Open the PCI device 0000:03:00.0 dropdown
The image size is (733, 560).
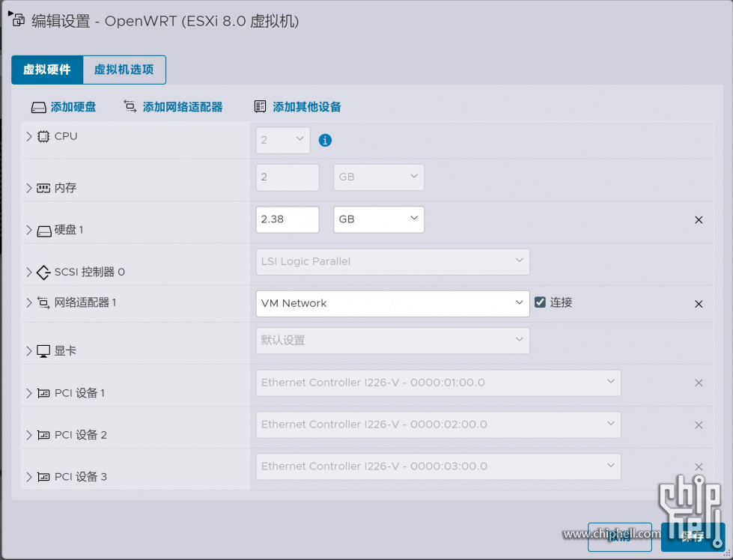click(x=439, y=466)
